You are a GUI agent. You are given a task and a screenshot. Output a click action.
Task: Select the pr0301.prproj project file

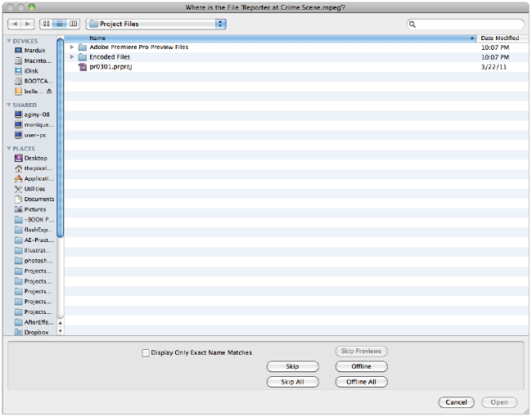tap(109, 68)
